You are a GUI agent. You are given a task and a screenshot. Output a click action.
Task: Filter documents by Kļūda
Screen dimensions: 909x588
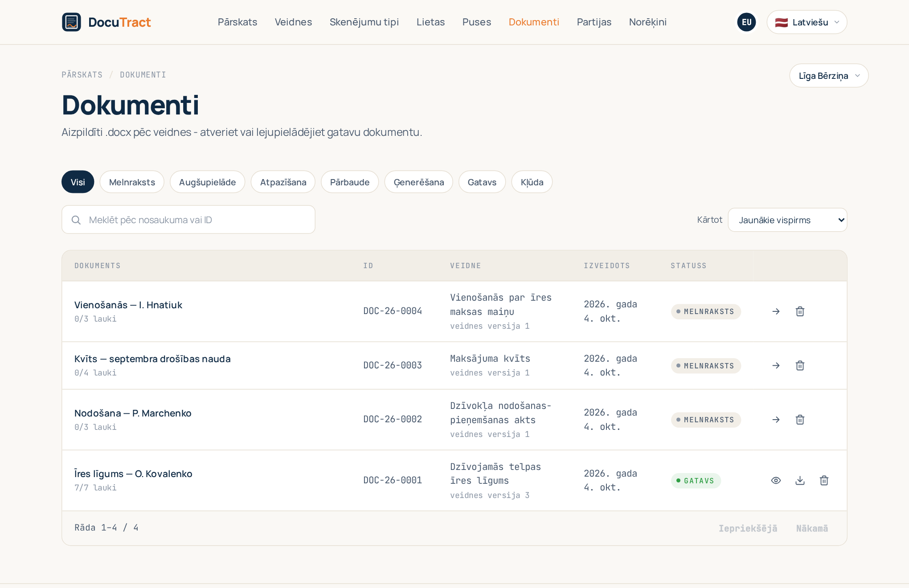[x=532, y=182]
